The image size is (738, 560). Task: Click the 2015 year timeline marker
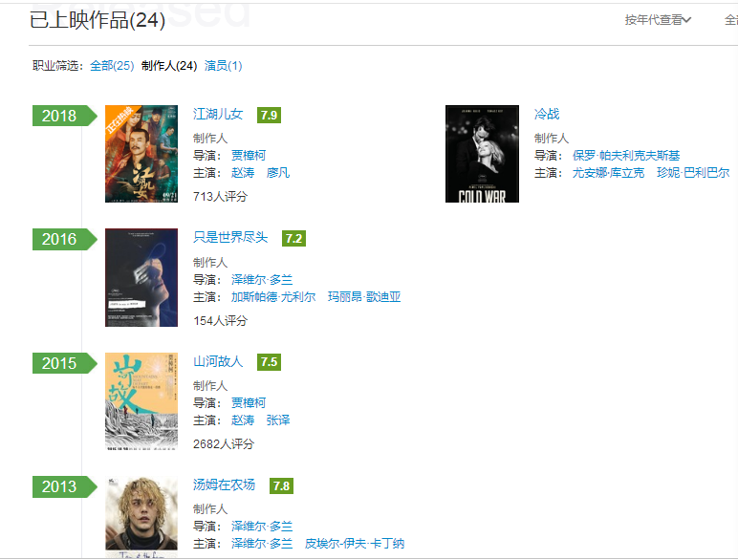pyautogui.click(x=64, y=363)
